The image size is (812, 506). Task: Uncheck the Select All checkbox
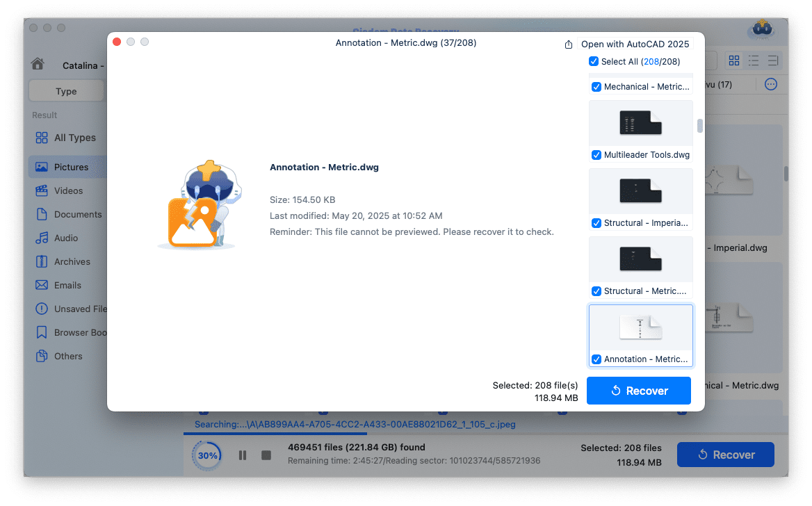pos(594,61)
